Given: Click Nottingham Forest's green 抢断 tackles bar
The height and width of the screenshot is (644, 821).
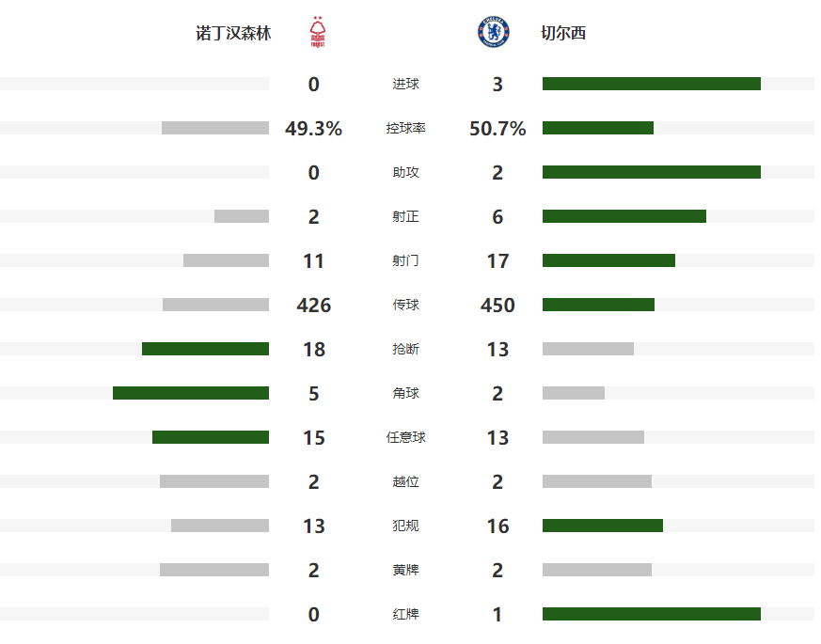Looking at the screenshot, I should click(x=205, y=349).
